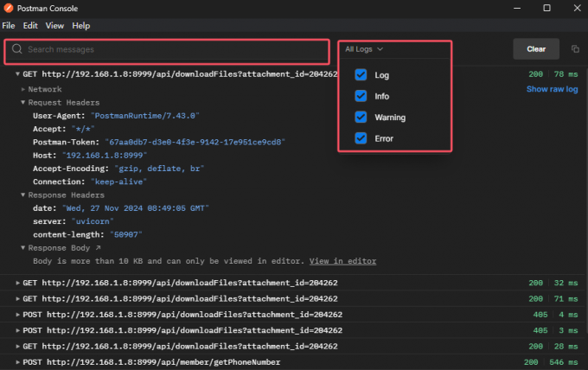Open the All Logs filter dropdown

click(x=364, y=49)
